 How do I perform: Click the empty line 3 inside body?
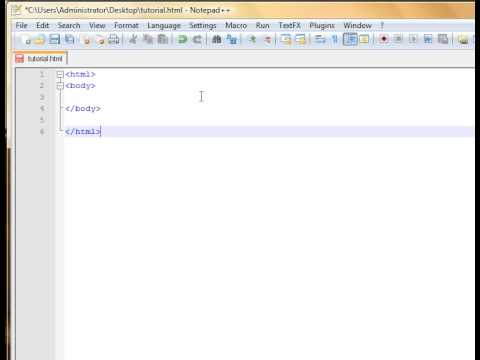click(269, 97)
